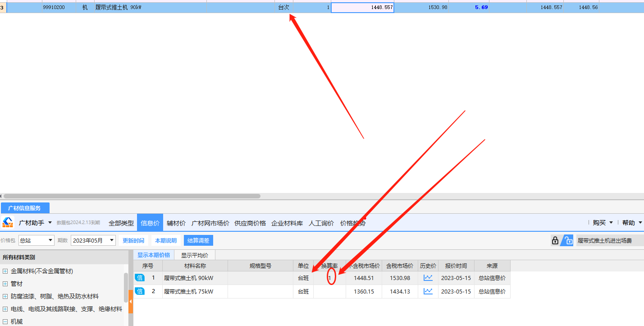Click the 1448.51 price cell
Screen dimensions: 644x326
[364, 278]
